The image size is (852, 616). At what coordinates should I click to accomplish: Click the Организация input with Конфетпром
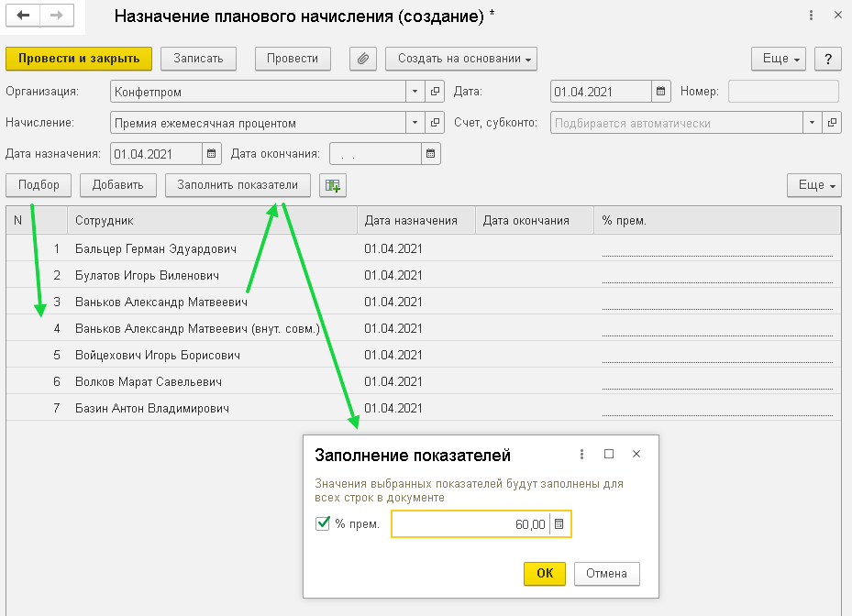(258, 92)
